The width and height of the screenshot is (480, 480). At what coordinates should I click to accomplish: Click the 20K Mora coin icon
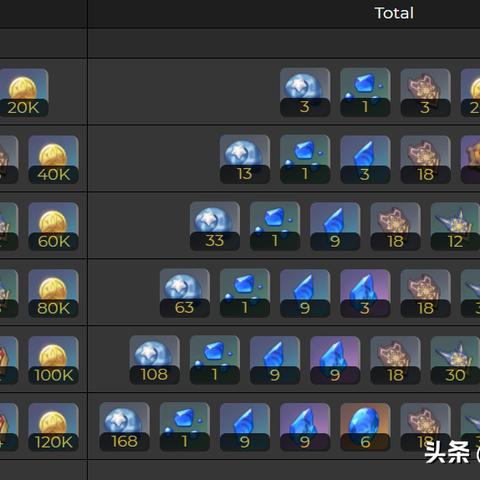pos(23,93)
